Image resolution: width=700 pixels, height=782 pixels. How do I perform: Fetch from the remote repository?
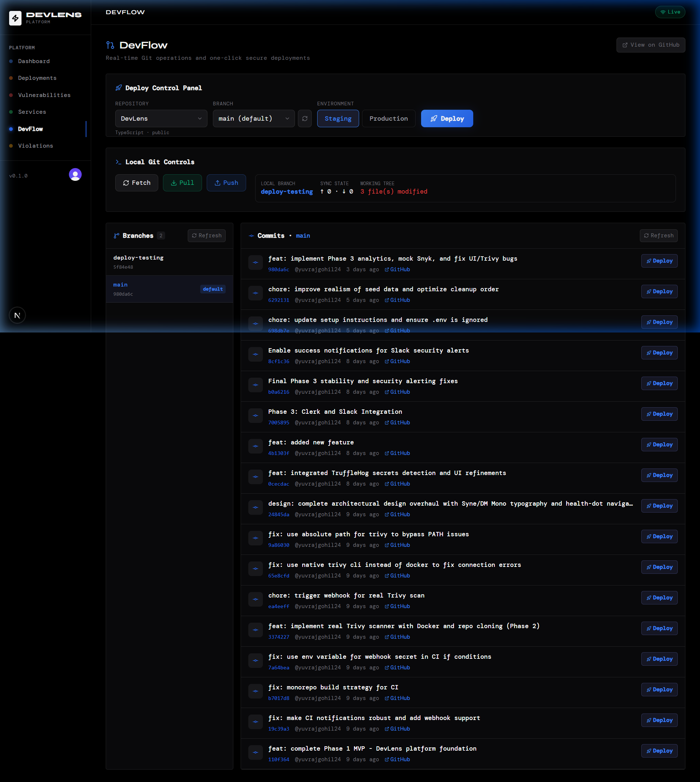137,183
